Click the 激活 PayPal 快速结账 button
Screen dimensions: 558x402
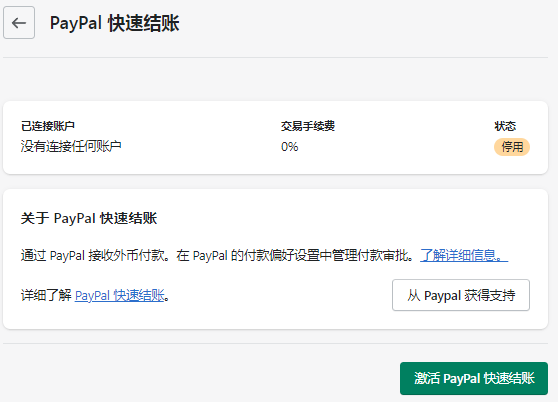click(x=474, y=378)
